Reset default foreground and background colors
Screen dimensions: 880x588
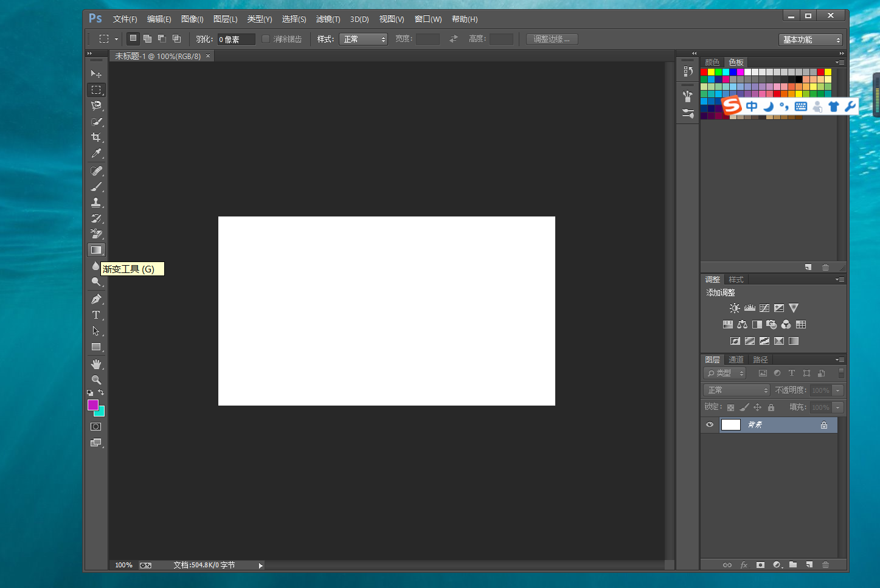90,393
